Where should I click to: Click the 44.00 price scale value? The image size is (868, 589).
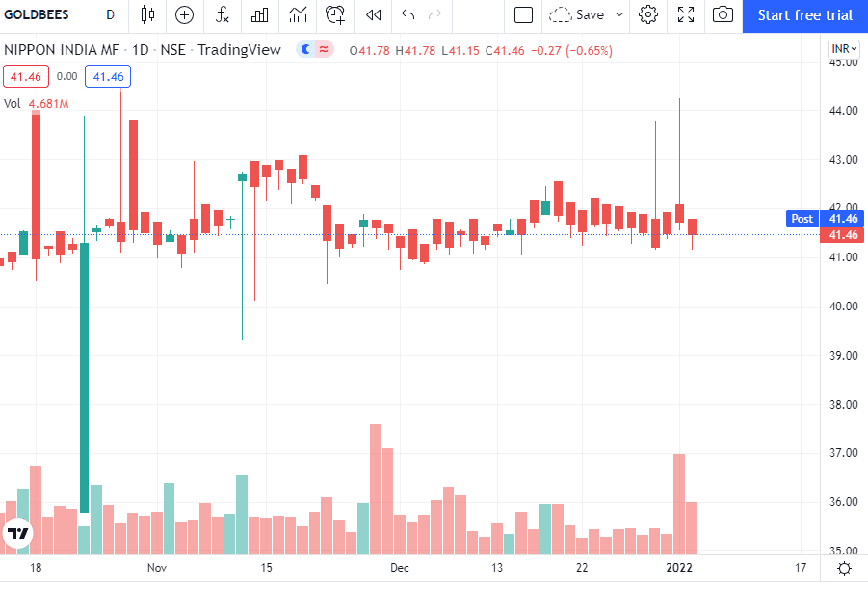click(x=843, y=110)
